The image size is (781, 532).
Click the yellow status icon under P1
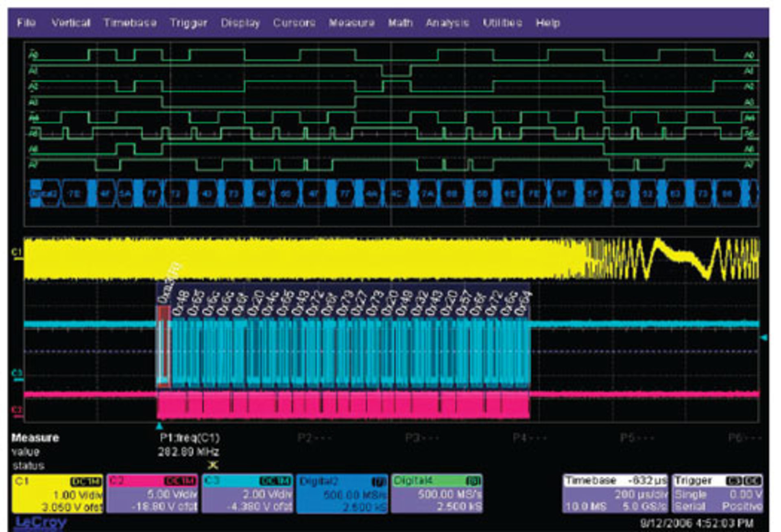[x=212, y=465]
